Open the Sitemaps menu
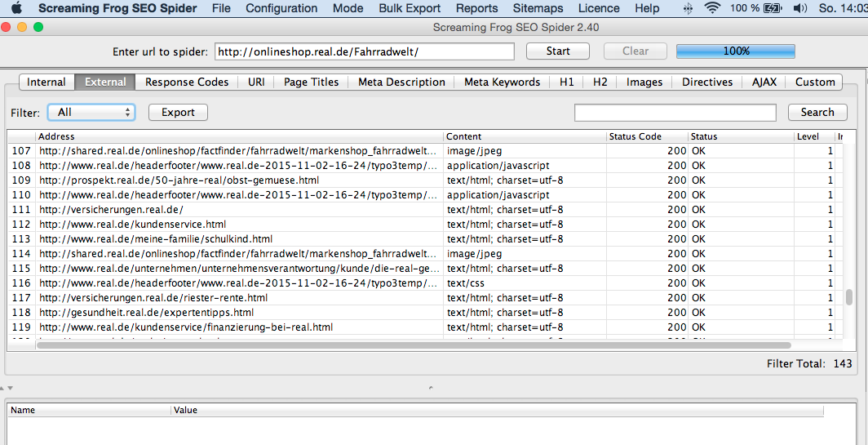The height and width of the screenshot is (445, 868). pos(538,8)
